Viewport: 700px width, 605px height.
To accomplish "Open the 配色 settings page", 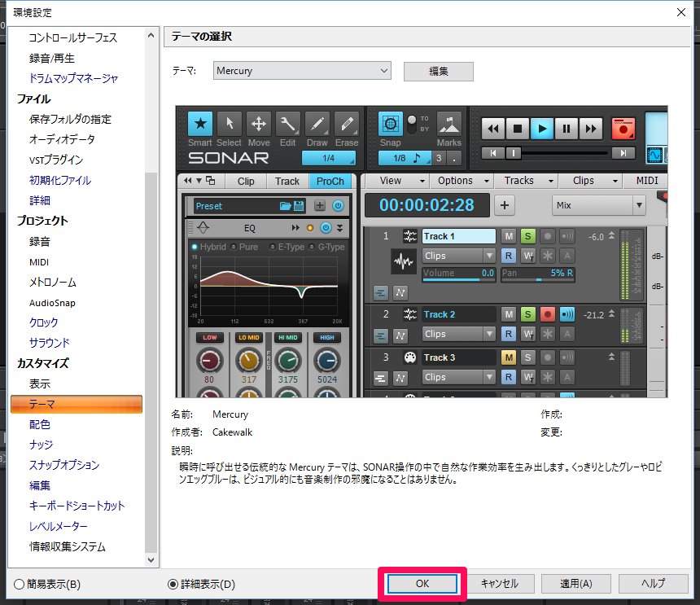I will click(40, 424).
